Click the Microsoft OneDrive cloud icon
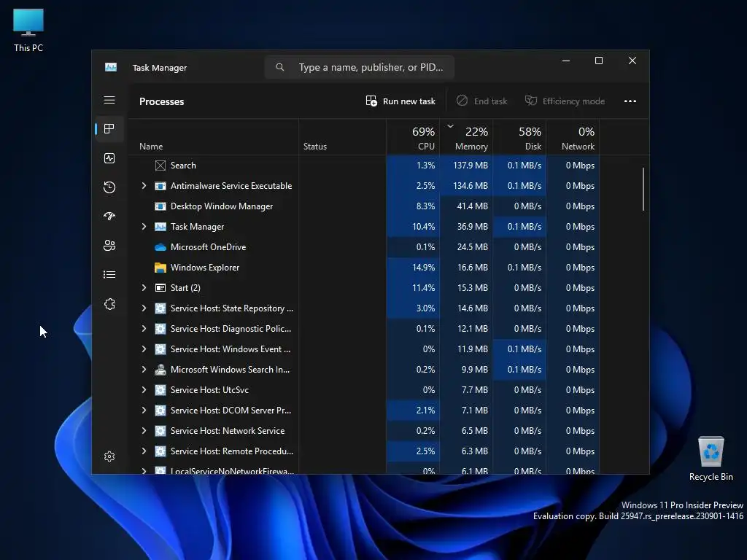The width and height of the screenshot is (747, 560). pyautogui.click(x=160, y=247)
